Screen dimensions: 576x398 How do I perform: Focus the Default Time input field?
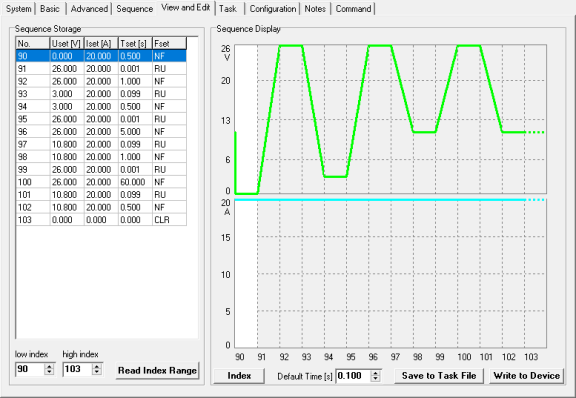pos(353,376)
